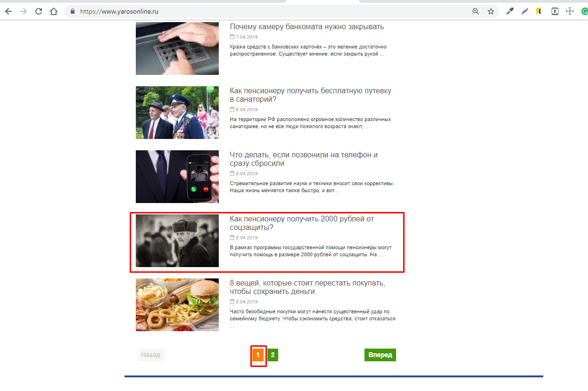This screenshot has width=588, height=391.
Task: Click the fast food burger thumbnail
Action: pos(177,305)
